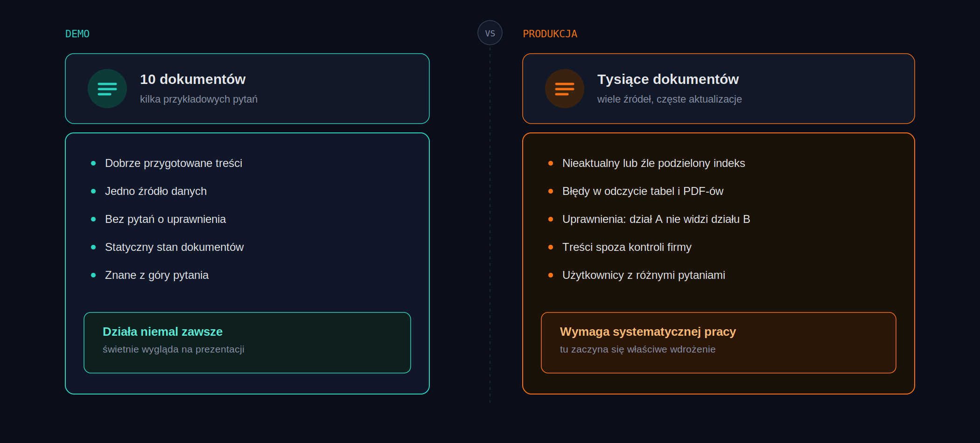Select 'Znane z góry pytania' item
980x443 pixels.
point(157,275)
